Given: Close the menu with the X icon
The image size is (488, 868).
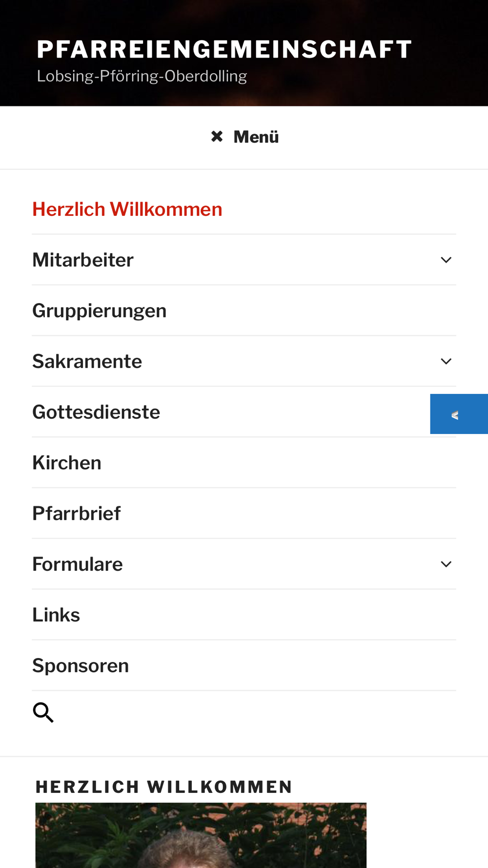Looking at the screenshot, I should [217, 137].
